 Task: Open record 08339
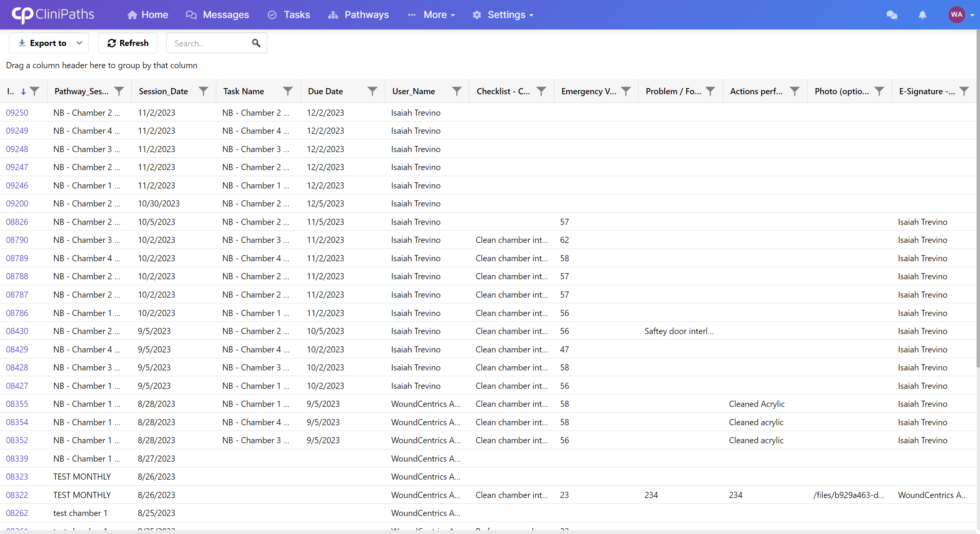pyautogui.click(x=17, y=459)
